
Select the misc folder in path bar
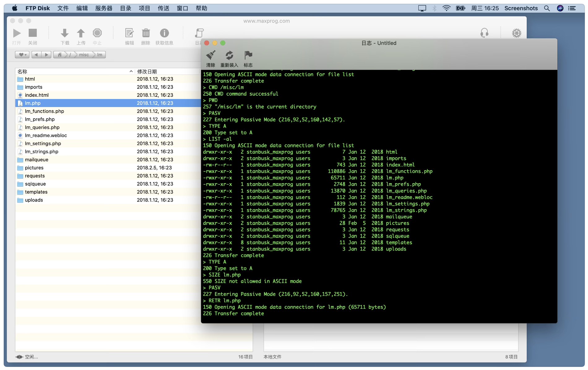84,55
